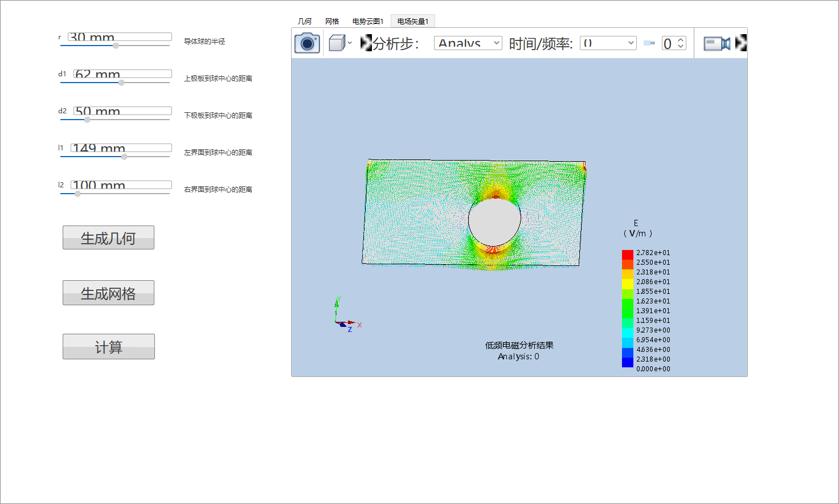Click the legend value 1.391e+01
The image size is (839, 504).
click(x=653, y=311)
